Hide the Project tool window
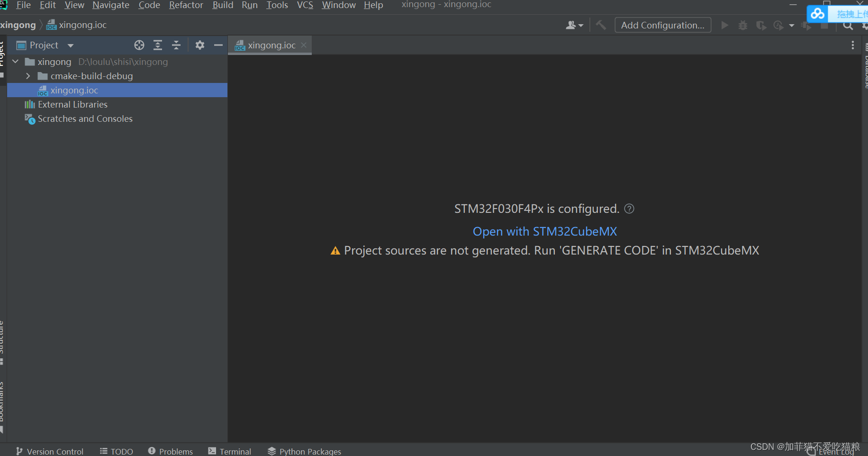 coord(218,45)
